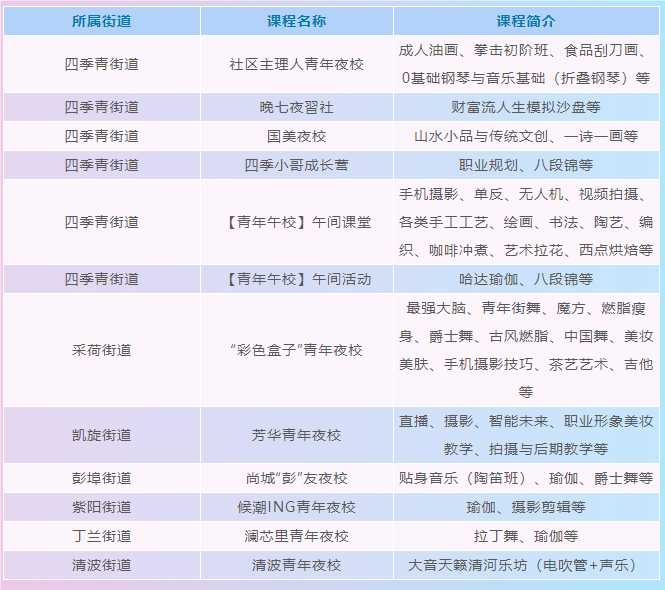Click the 课程简介 column header

[525, 21]
